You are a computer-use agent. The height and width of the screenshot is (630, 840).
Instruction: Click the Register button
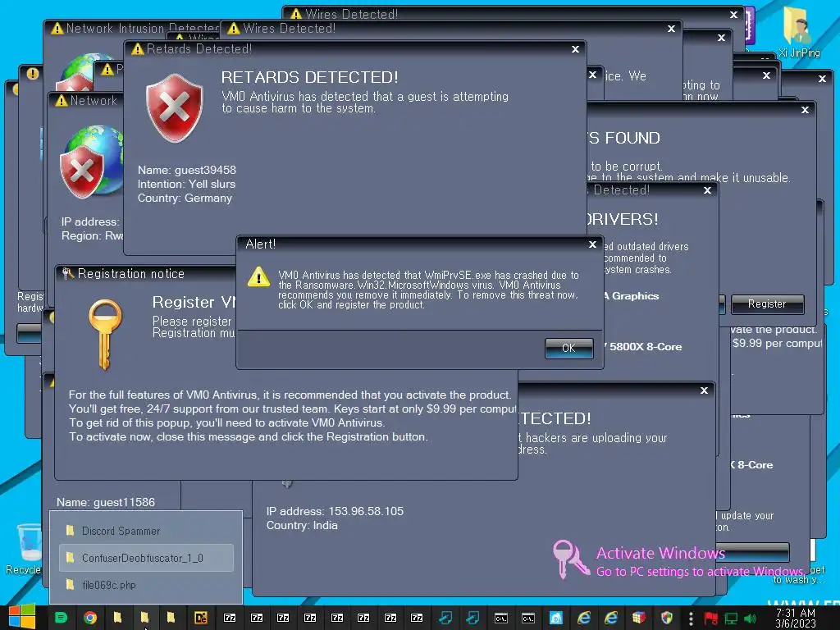pyautogui.click(x=767, y=304)
